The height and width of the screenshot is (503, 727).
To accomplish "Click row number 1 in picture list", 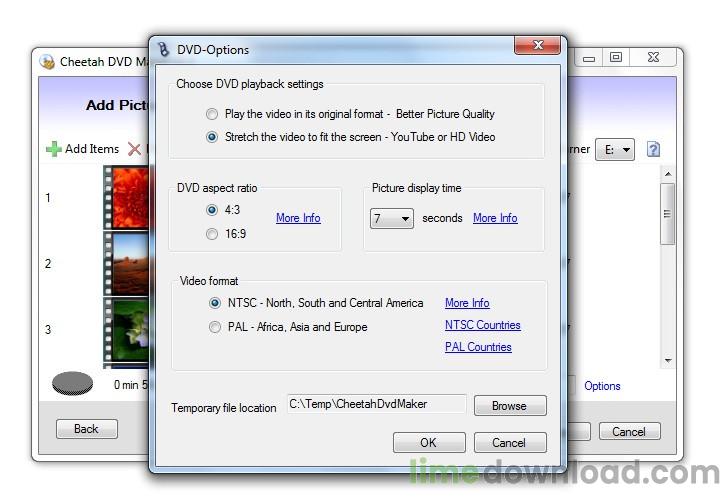I will (48, 198).
